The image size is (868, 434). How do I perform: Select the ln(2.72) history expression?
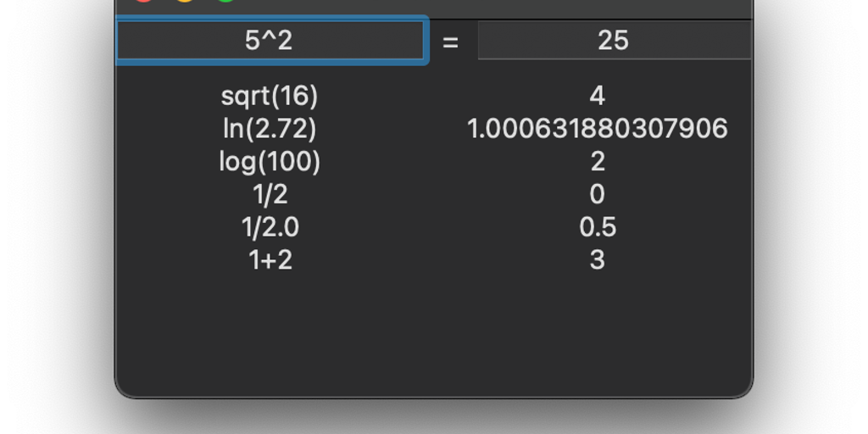coord(270,129)
